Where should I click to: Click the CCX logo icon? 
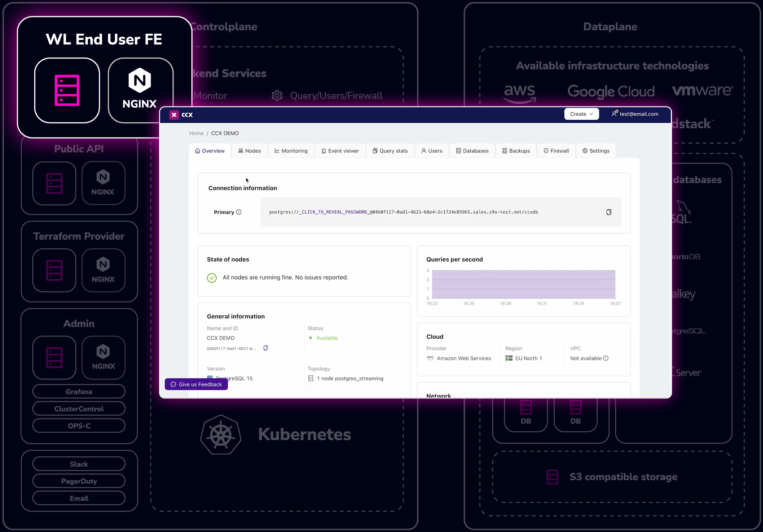point(174,115)
